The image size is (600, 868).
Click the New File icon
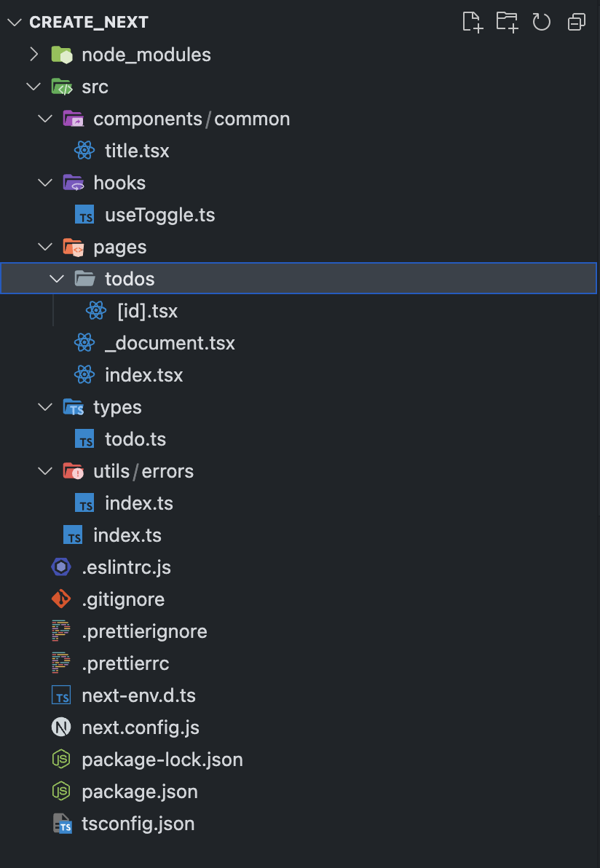click(x=472, y=22)
